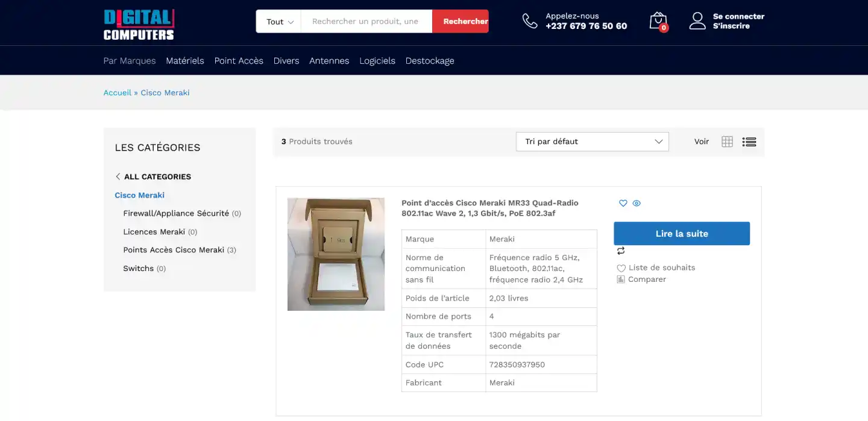Viewport: 868px width, 421px height.
Task: Click the Fabricant row label
Action: tap(424, 382)
